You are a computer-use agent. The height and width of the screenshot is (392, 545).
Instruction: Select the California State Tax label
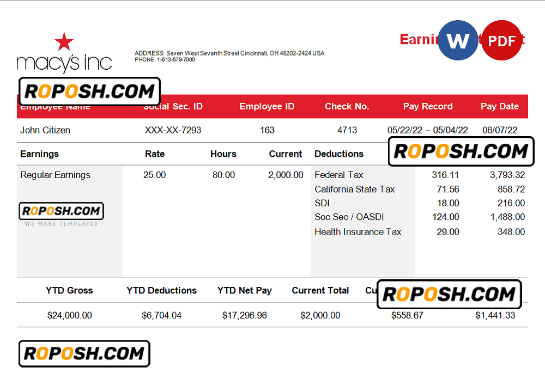click(355, 189)
